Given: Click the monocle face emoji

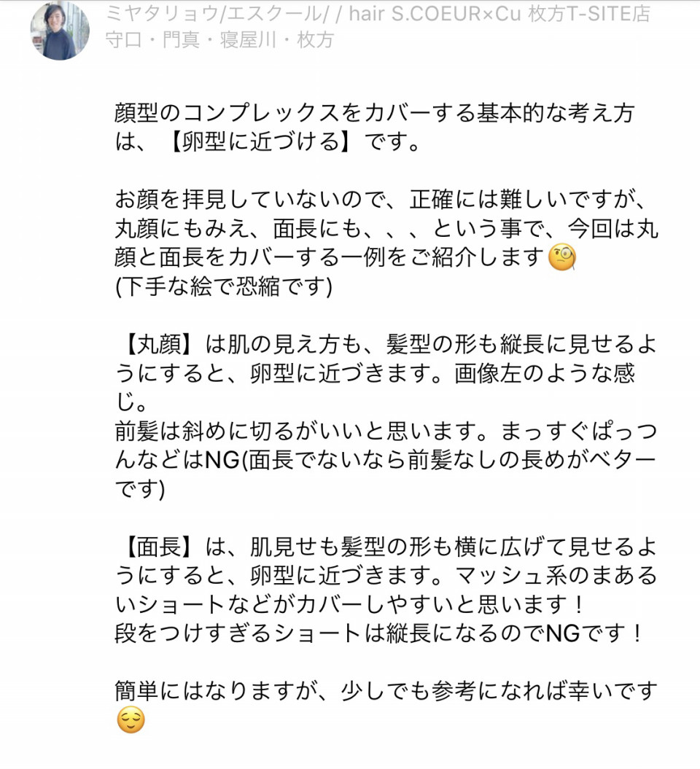Looking at the screenshot, I should (x=561, y=259).
